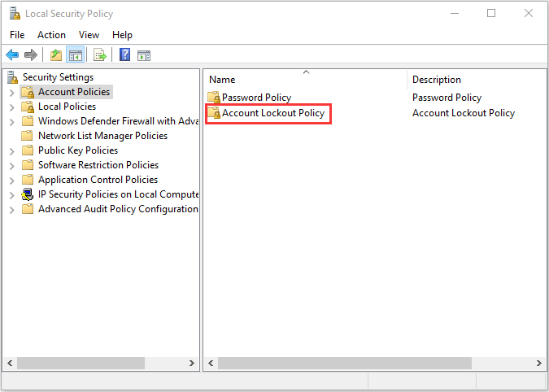The width and height of the screenshot is (549, 392).
Task: Click the Local Security Policy title icon
Action: (15, 14)
